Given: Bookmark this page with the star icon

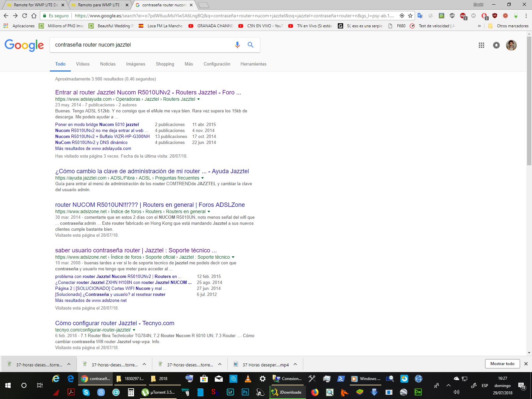Looking at the screenshot, I should (x=410, y=16).
